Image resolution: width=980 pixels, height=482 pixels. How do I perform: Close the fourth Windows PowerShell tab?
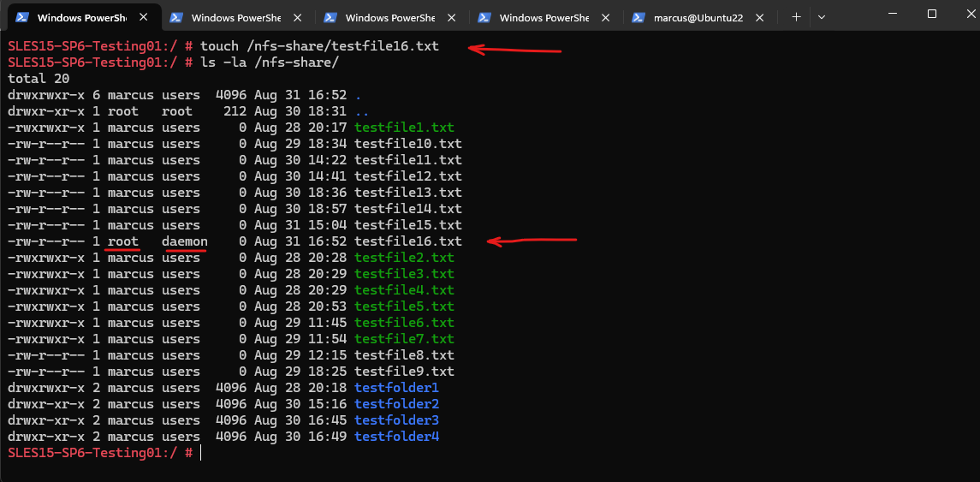click(x=606, y=17)
